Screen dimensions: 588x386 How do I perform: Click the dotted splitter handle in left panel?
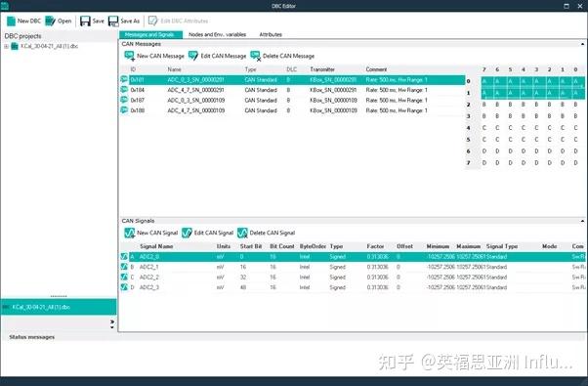tap(59, 296)
